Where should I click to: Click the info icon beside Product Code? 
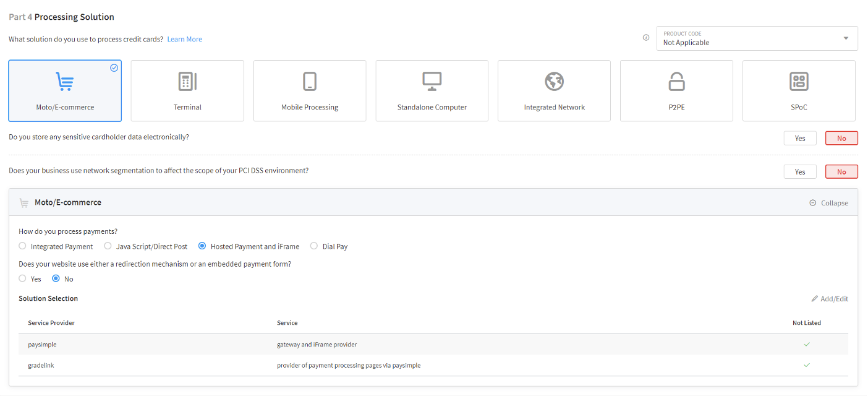coord(646,38)
